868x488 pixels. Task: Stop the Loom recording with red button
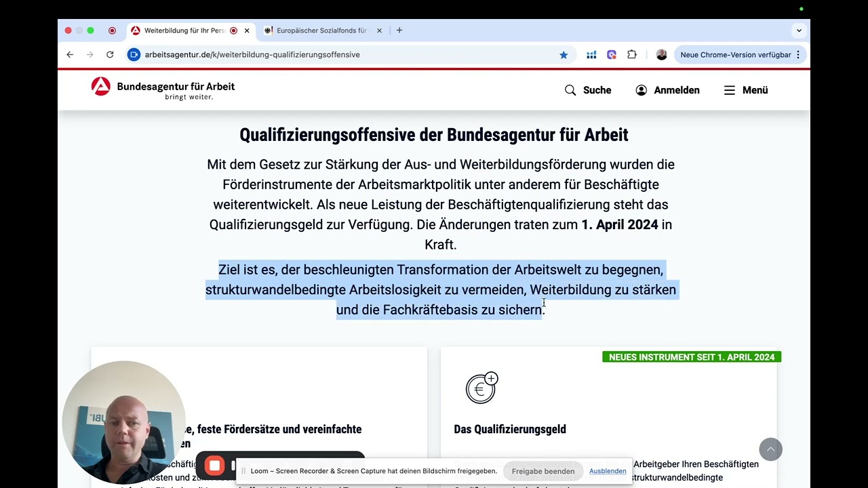[215, 466]
